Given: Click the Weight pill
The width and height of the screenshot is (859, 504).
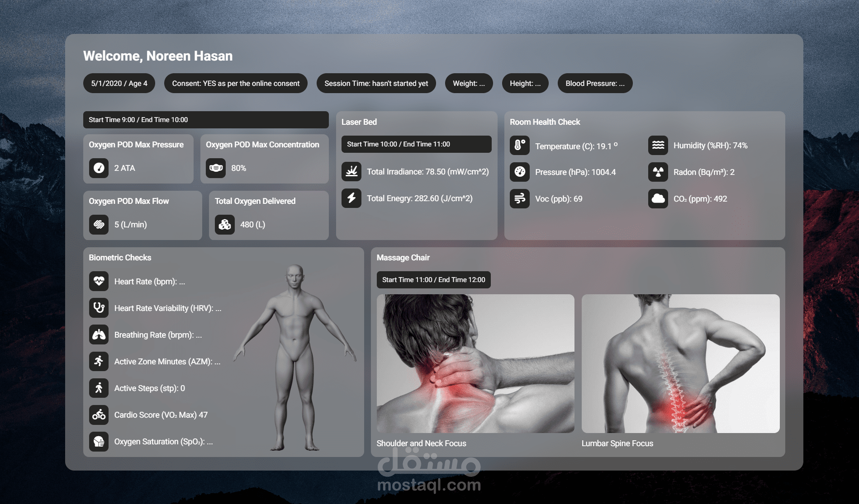Looking at the screenshot, I should click(469, 83).
